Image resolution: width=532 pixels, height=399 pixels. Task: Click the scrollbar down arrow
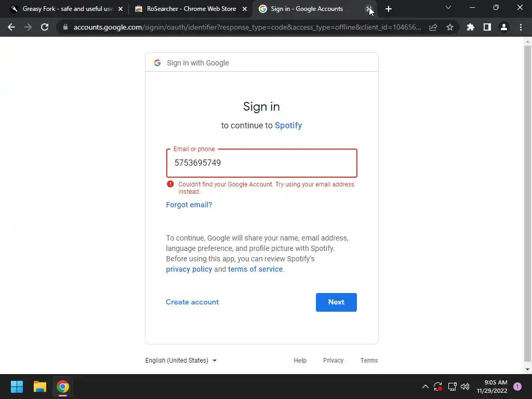pos(527,369)
